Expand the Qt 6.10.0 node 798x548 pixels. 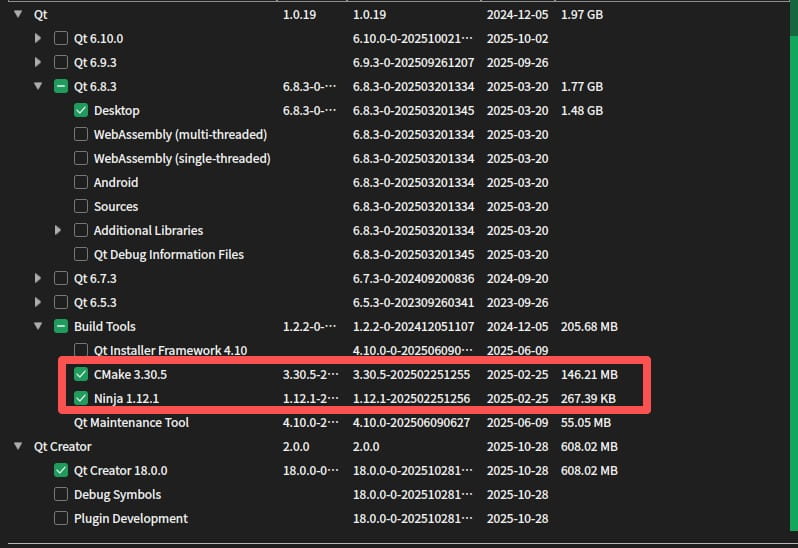tap(38, 38)
